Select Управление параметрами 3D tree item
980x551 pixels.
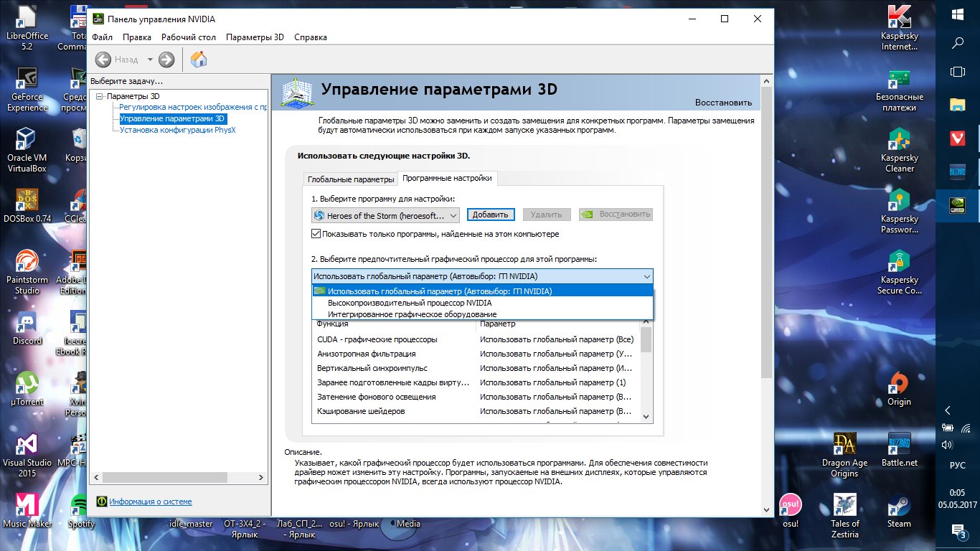(x=172, y=118)
